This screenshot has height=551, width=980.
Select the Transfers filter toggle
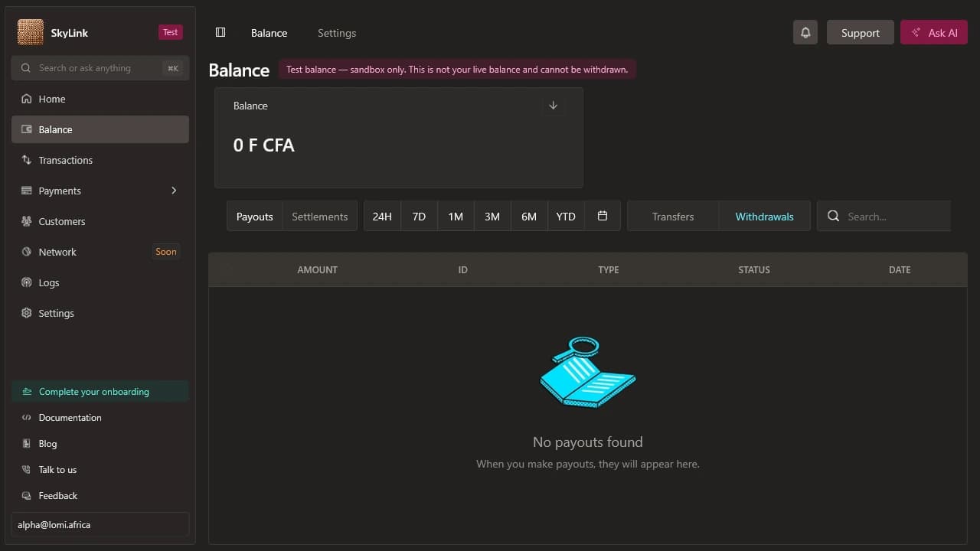point(673,217)
